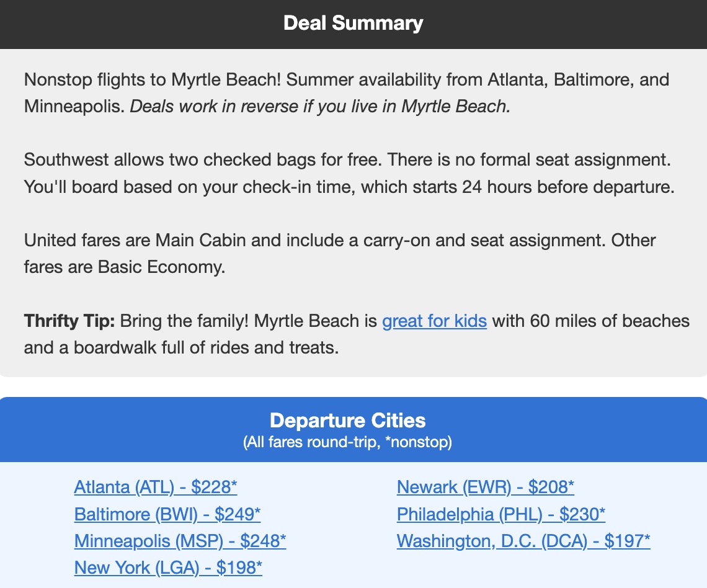Open the Atlanta (ATL) $228 fare link
Screen dimensions: 707x588
point(155,488)
